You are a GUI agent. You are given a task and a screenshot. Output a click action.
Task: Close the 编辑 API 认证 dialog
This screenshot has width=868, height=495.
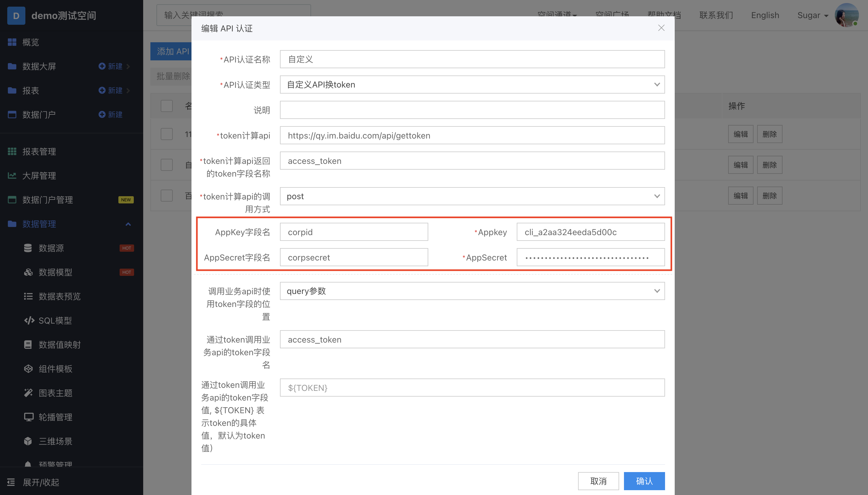coord(661,28)
